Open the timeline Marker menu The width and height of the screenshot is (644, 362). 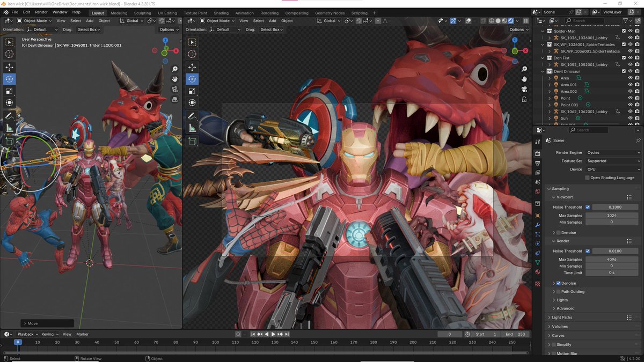click(82, 334)
